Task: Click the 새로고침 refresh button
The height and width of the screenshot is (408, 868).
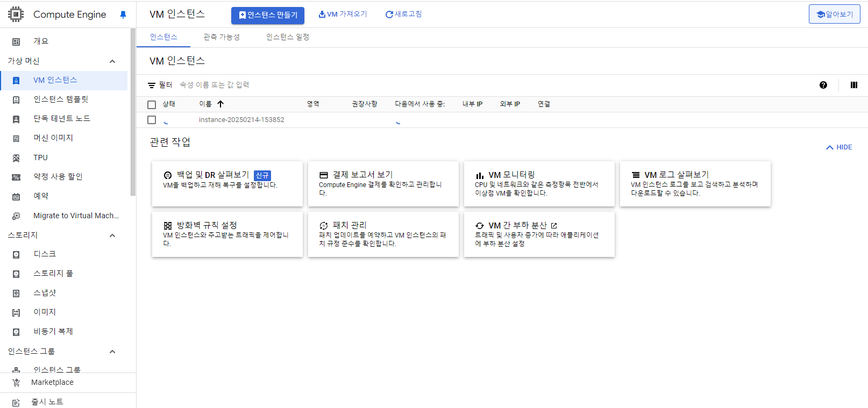Action: 404,15
